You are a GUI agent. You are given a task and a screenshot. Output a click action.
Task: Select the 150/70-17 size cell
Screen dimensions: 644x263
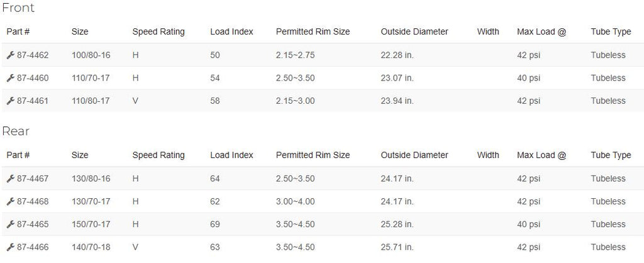click(91, 225)
